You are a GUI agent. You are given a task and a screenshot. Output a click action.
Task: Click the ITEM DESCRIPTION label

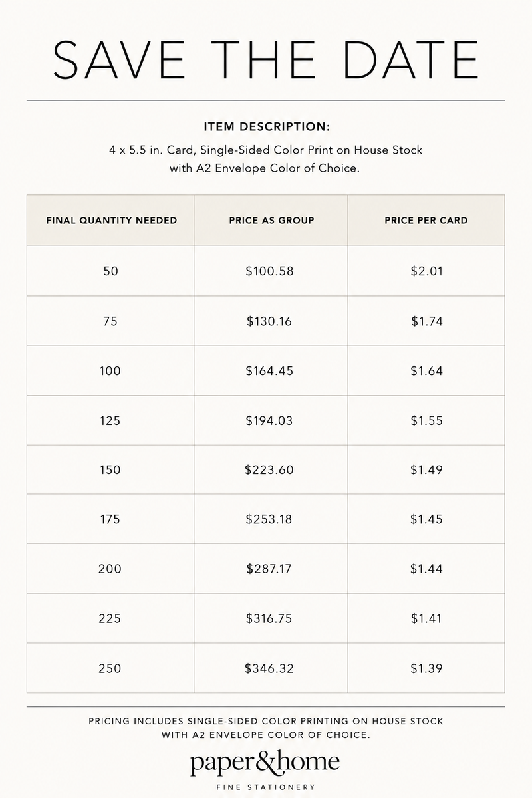[x=266, y=126]
